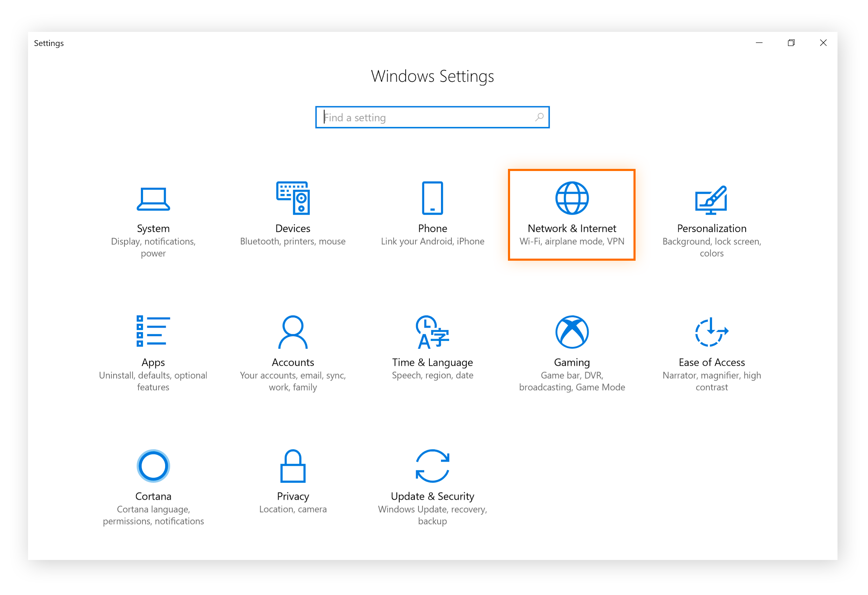
Task: Open the Update & Security sync icon
Action: click(433, 466)
